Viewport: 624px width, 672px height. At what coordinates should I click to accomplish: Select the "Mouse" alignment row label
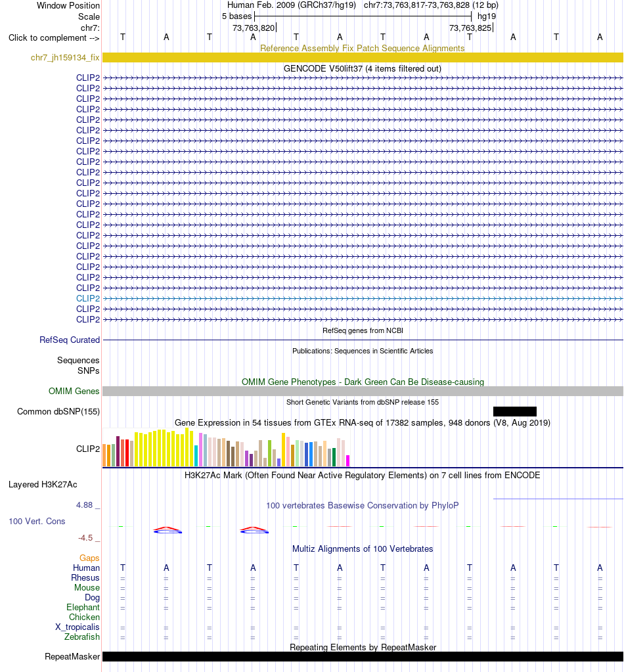tap(87, 587)
